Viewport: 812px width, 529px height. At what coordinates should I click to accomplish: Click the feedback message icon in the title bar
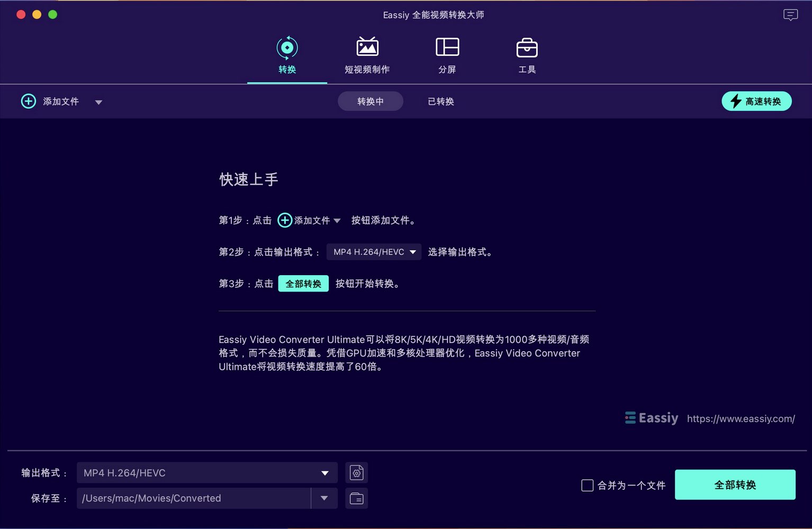(x=790, y=15)
